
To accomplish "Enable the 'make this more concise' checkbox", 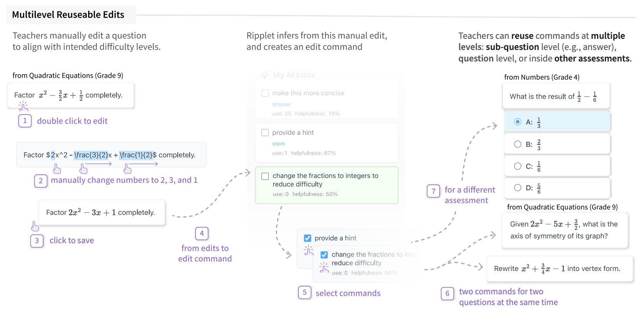I will (x=265, y=93).
